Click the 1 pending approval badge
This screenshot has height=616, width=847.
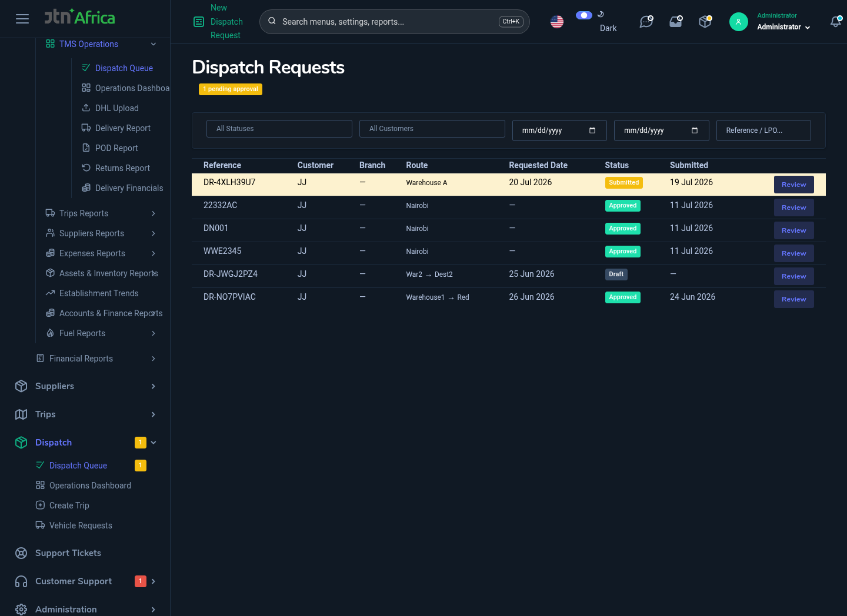coord(231,89)
